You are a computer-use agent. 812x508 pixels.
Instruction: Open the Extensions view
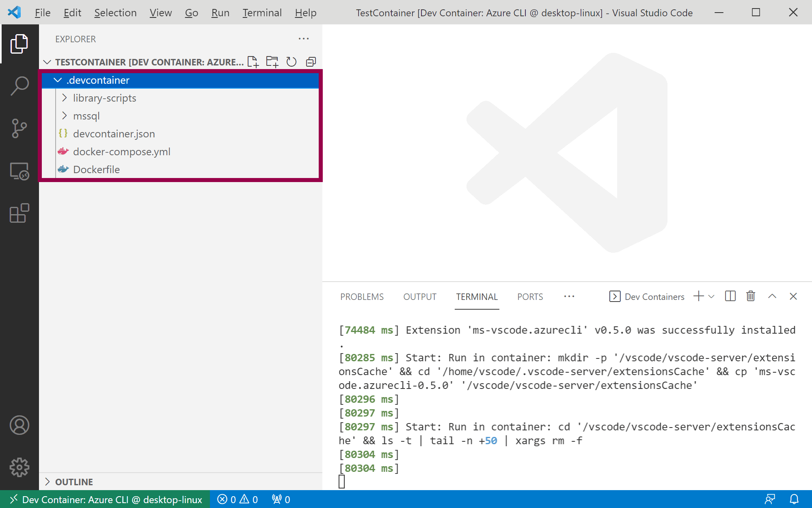[x=19, y=213]
